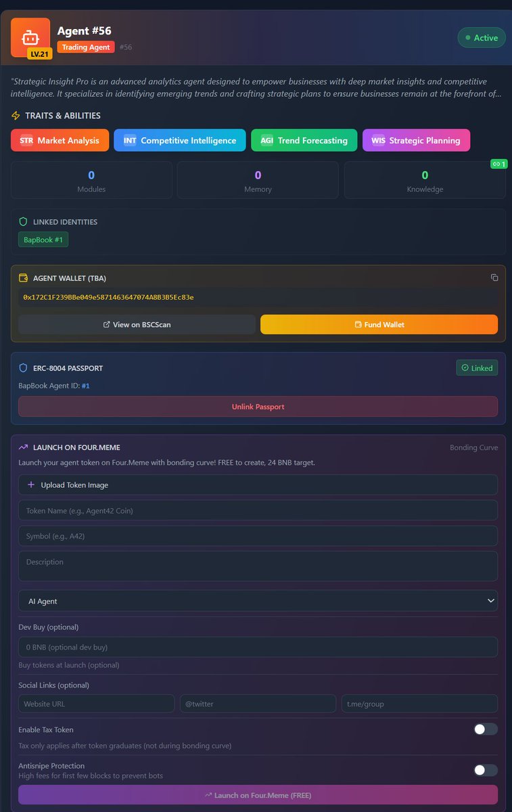Screen dimensions: 512x812
Task: Open the BapBook #1 linked identity tag
Action: coord(43,240)
